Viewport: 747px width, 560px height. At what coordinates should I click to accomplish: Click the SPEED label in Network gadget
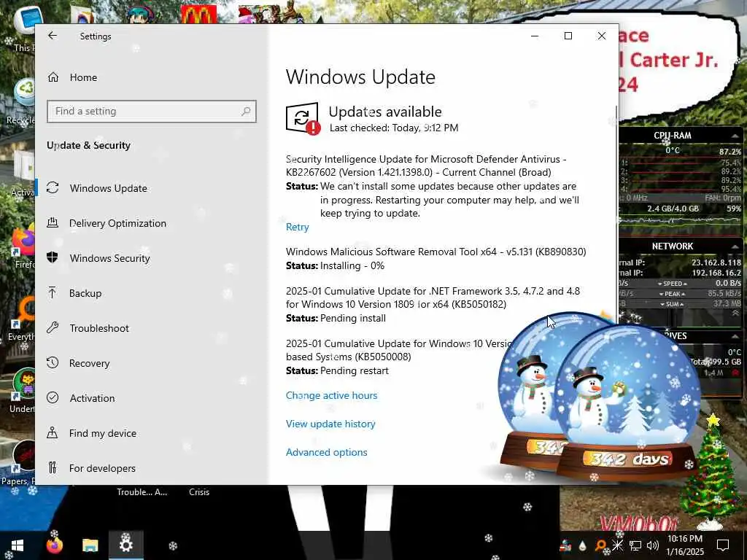(672, 284)
